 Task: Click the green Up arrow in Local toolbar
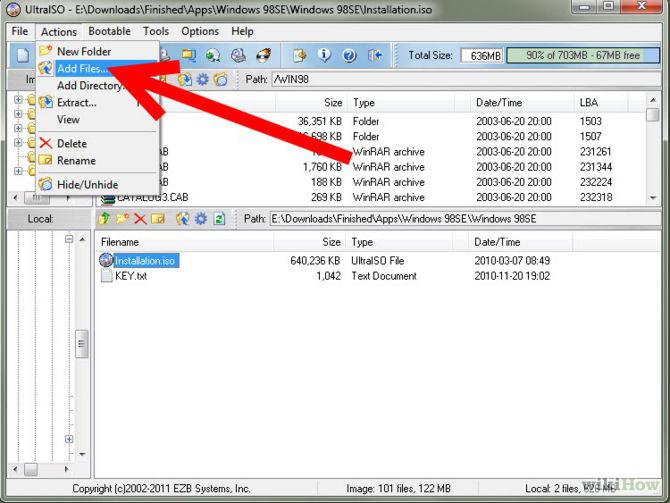click(x=104, y=219)
